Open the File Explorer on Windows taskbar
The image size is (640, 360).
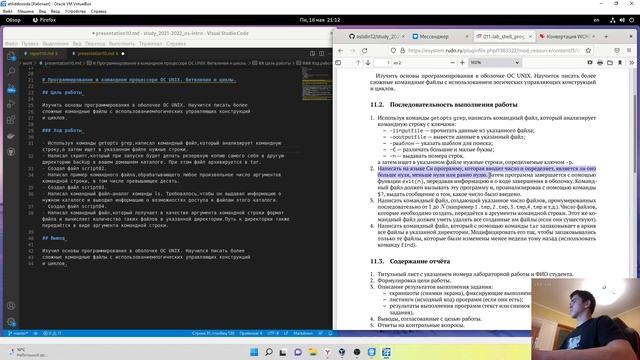313,352
